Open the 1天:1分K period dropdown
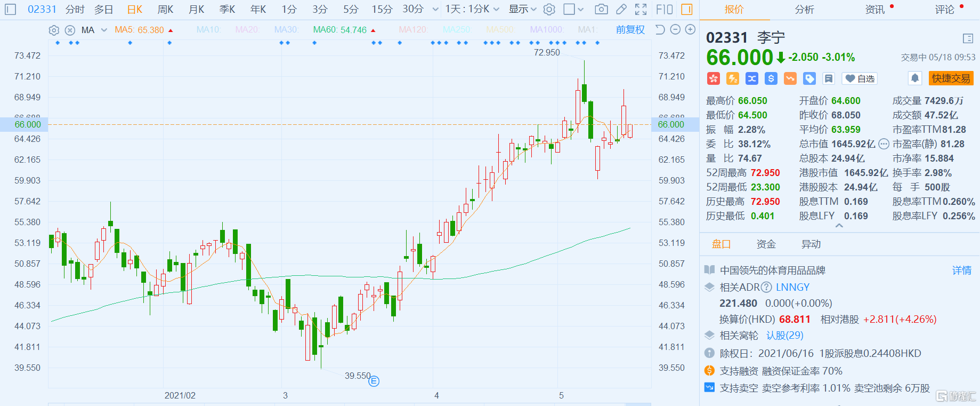Screen dimensions: 980x406 click(473, 9)
